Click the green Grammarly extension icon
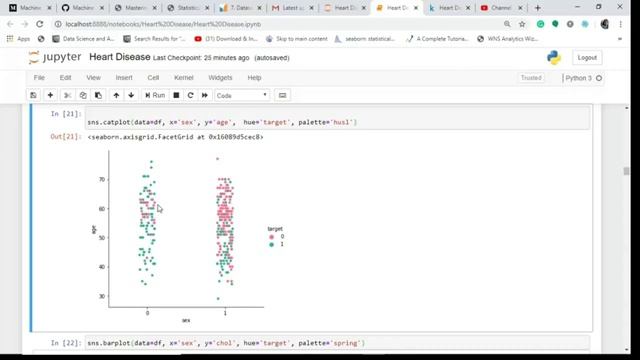The width and height of the screenshot is (640, 360). [540, 24]
